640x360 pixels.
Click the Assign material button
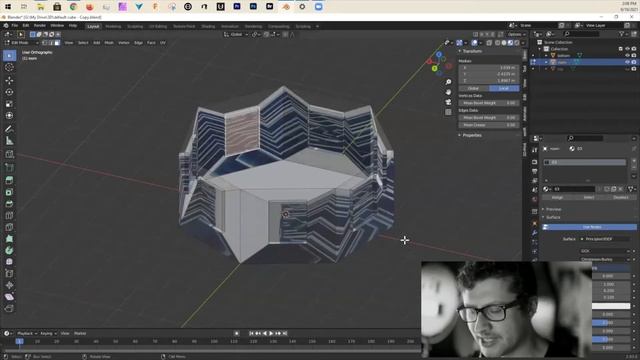(557, 197)
